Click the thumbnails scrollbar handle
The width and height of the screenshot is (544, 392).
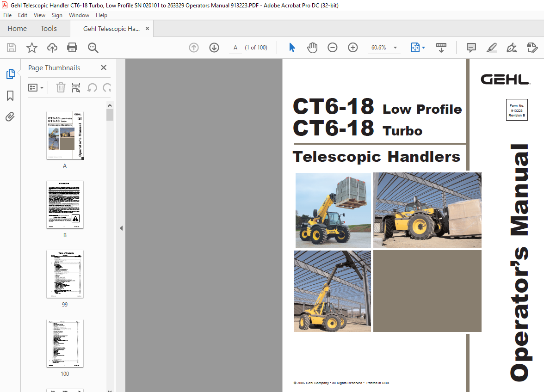[x=110, y=115]
